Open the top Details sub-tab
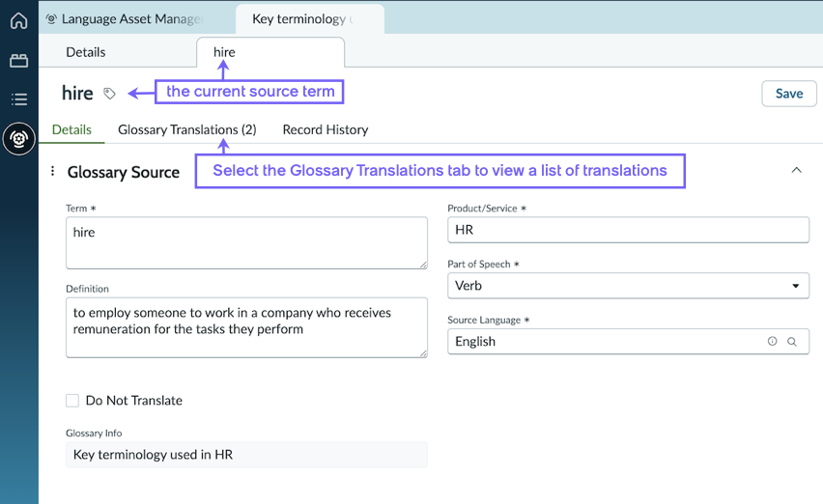This screenshot has height=504, width=823. (x=86, y=52)
